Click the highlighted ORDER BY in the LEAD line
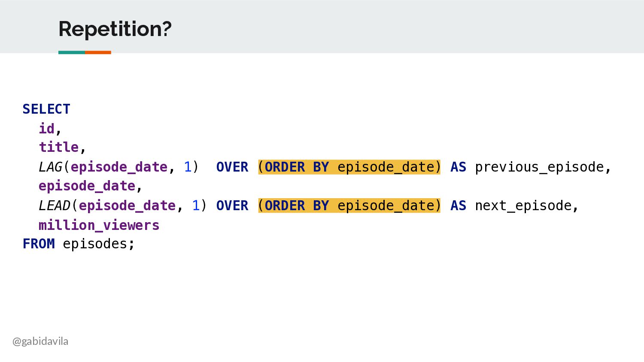 point(297,205)
